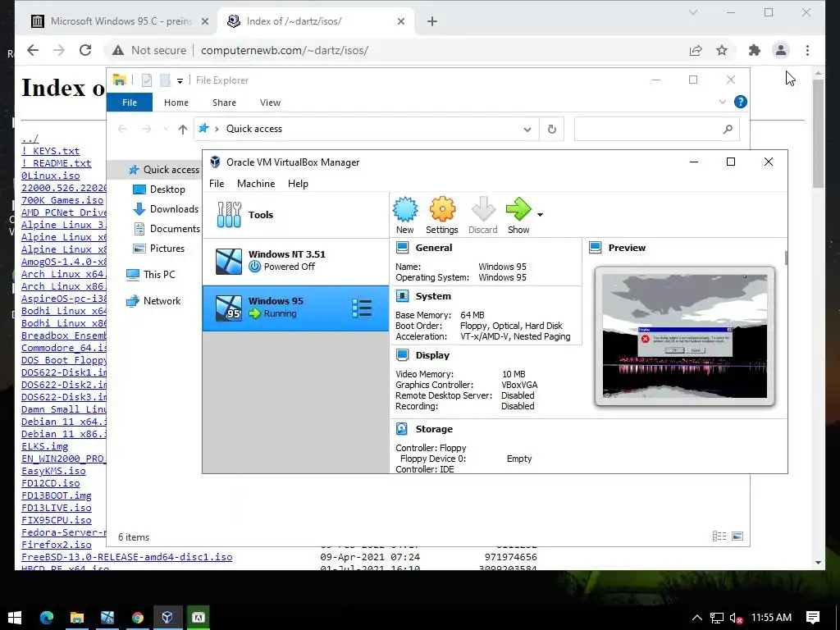Click the share icon in Chrome address bar
The width and height of the screenshot is (840, 630).
[696, 50]
